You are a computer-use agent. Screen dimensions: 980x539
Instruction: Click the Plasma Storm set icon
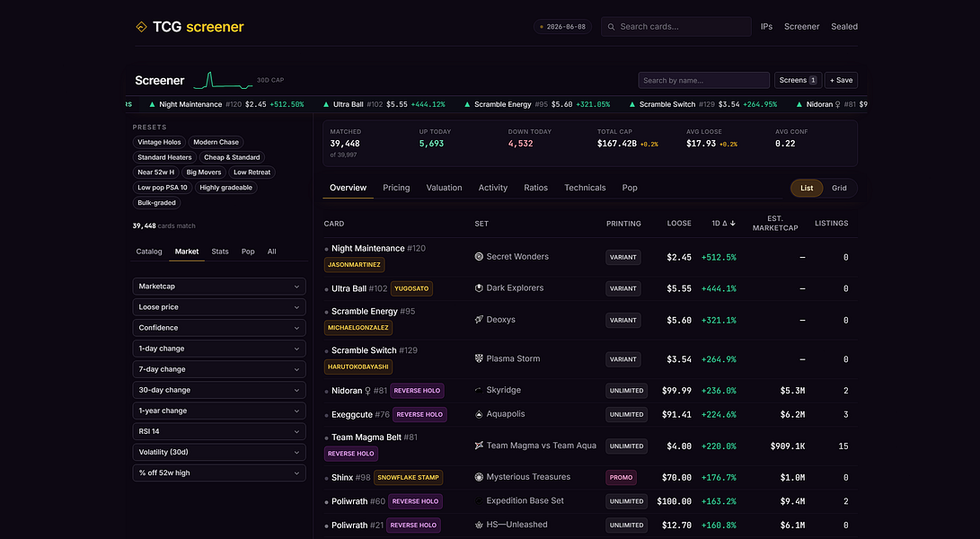tap(479, 359)
